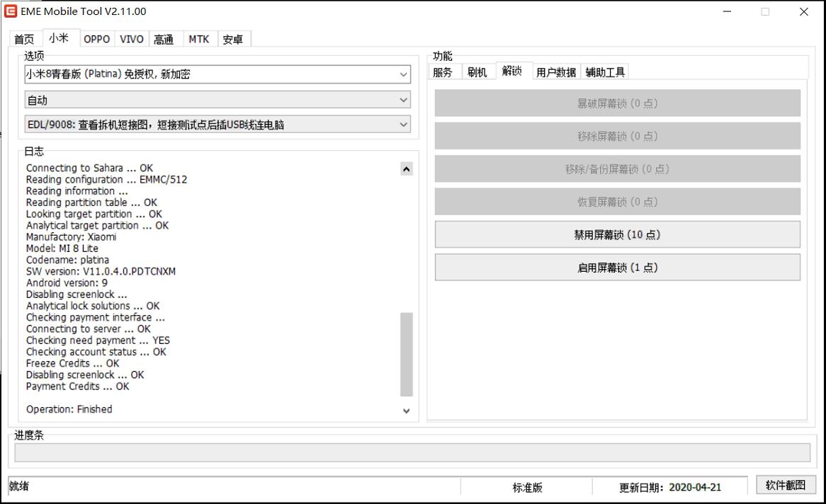Click log line 'Manufactory: Xiaomi'

(71, 236)
